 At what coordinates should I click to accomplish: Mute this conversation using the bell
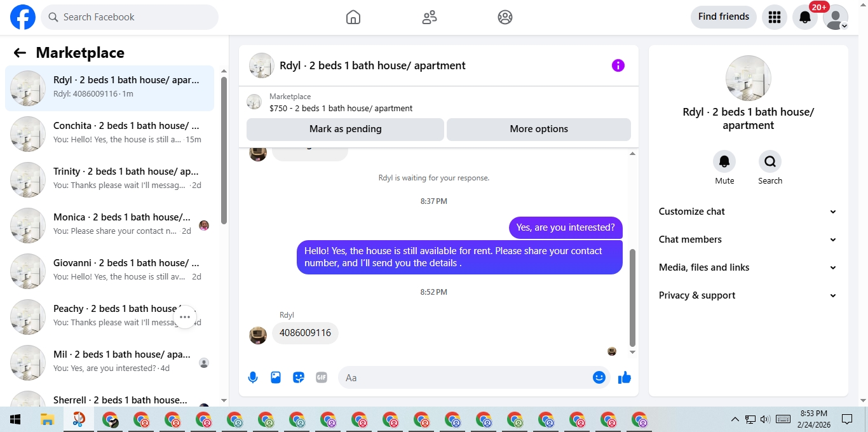tap(724, 161)
